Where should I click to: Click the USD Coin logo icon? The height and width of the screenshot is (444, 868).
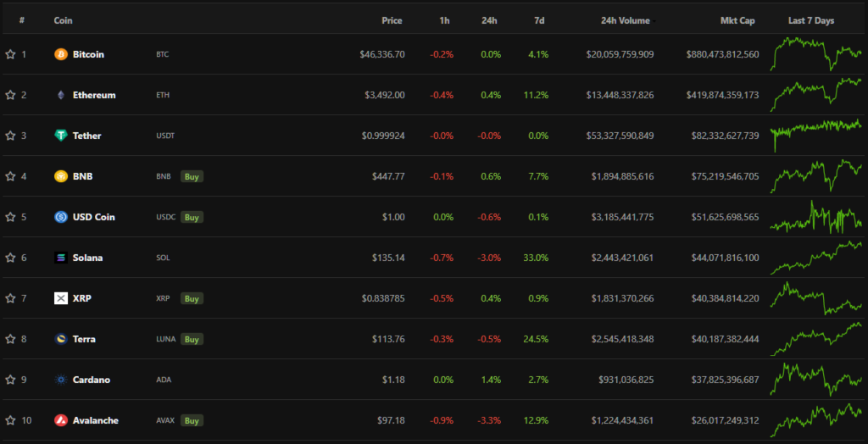point(61,217)
